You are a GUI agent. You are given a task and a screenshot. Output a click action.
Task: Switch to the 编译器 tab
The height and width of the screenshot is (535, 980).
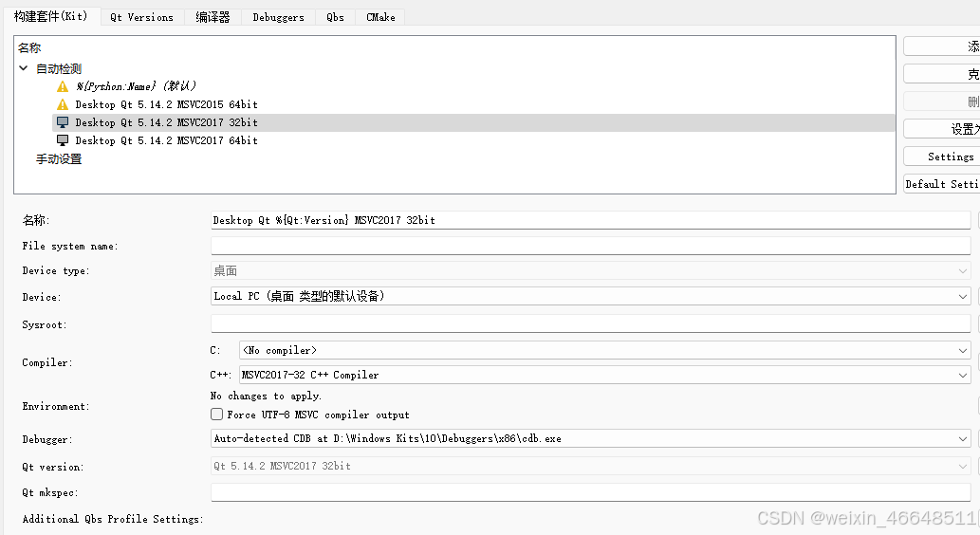point(213,17)
